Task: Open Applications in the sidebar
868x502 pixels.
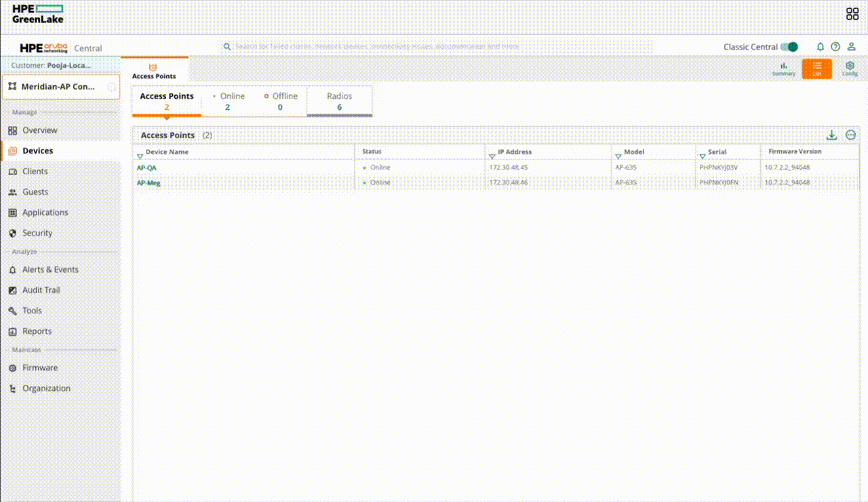Action: click(45, 212)
